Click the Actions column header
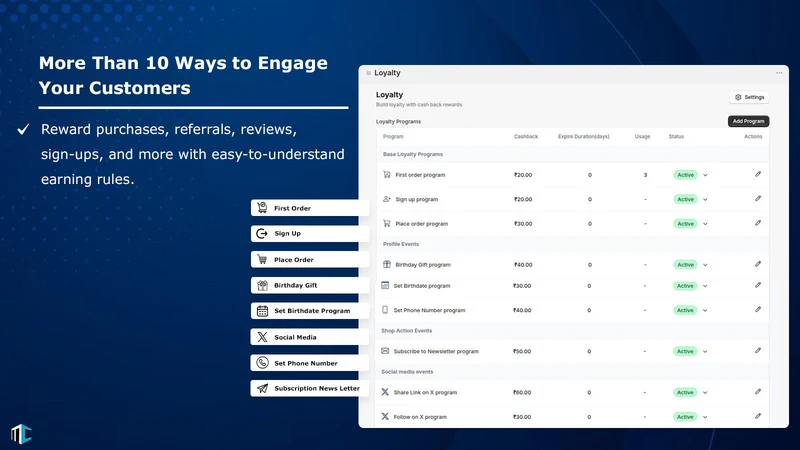Viewport: 800px width, 450px height. click(753, 137)
